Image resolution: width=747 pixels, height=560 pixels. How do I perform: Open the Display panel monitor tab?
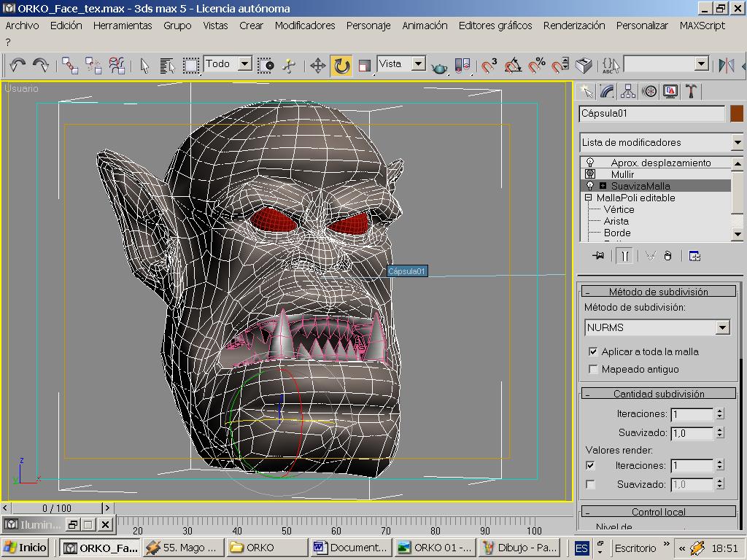click(670, 91)
